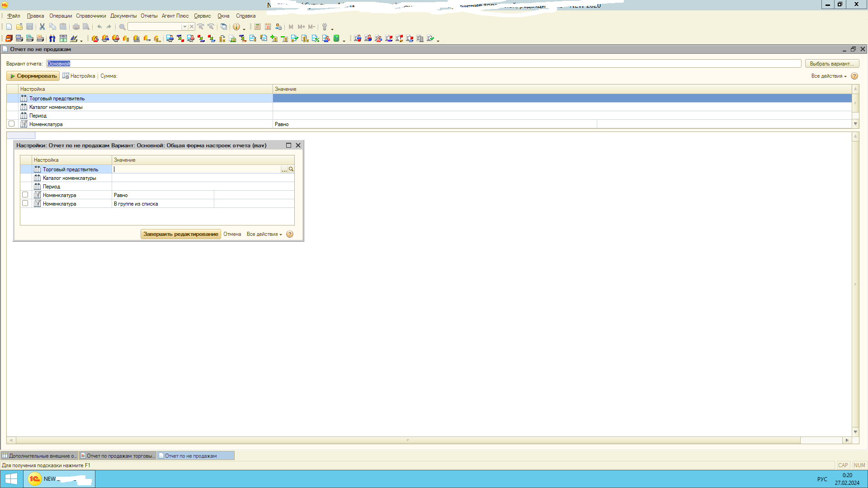This screenshot has height=488, width=868.
Task: Check Номенклатура checkbox in main settings table
Action: tap(12, 124)
